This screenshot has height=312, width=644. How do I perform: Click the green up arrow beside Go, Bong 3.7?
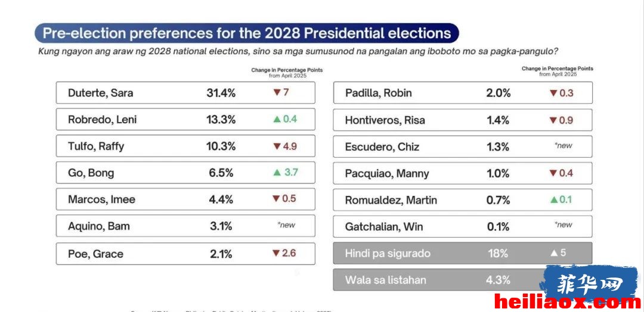pos(277,173)
